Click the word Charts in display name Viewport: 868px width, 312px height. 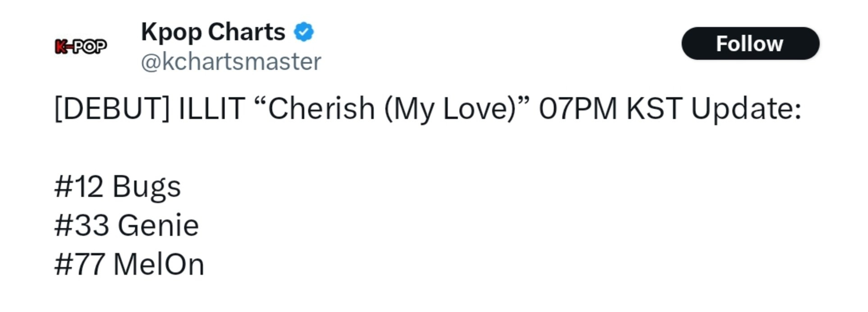[247, 32]
